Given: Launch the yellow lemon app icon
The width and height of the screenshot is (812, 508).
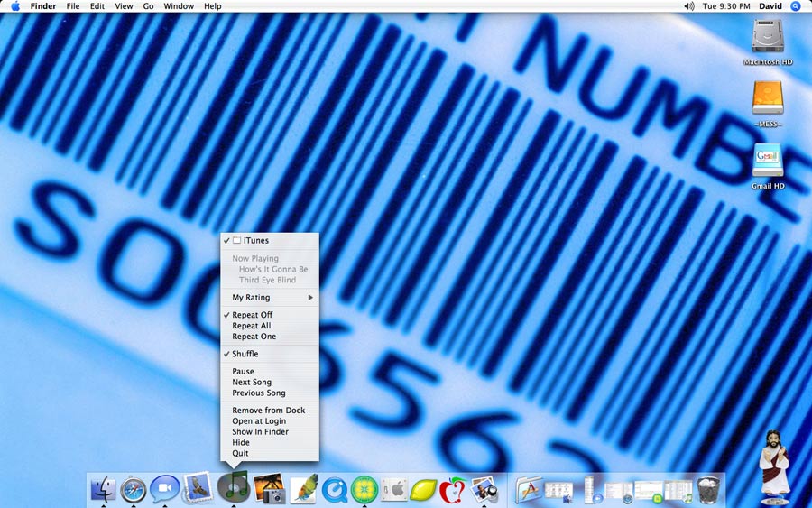Looking at the screenshot, I should (x=424, y=490).
